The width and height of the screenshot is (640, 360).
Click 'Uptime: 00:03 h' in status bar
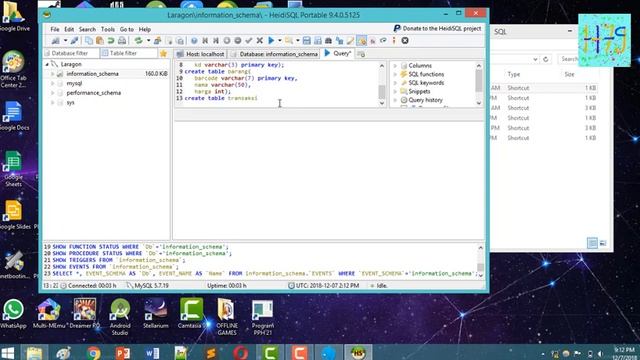pos(227,286)
